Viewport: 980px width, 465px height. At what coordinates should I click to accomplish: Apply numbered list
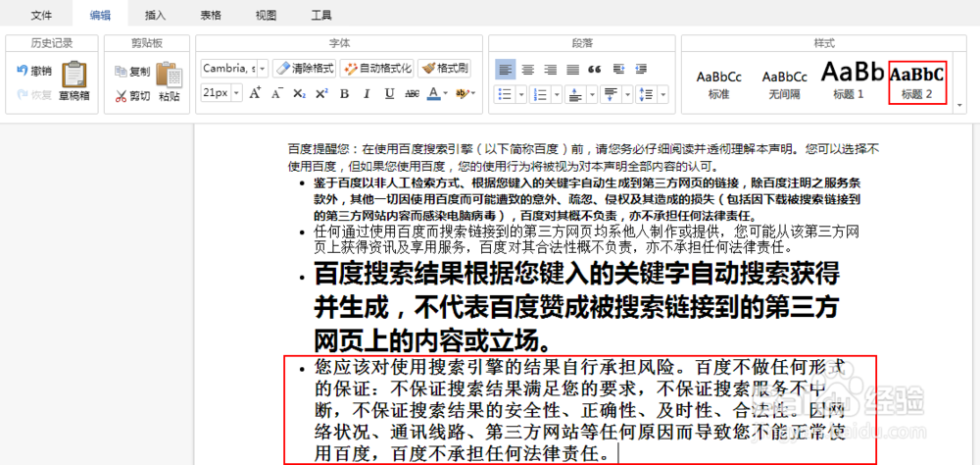(540, 94)
